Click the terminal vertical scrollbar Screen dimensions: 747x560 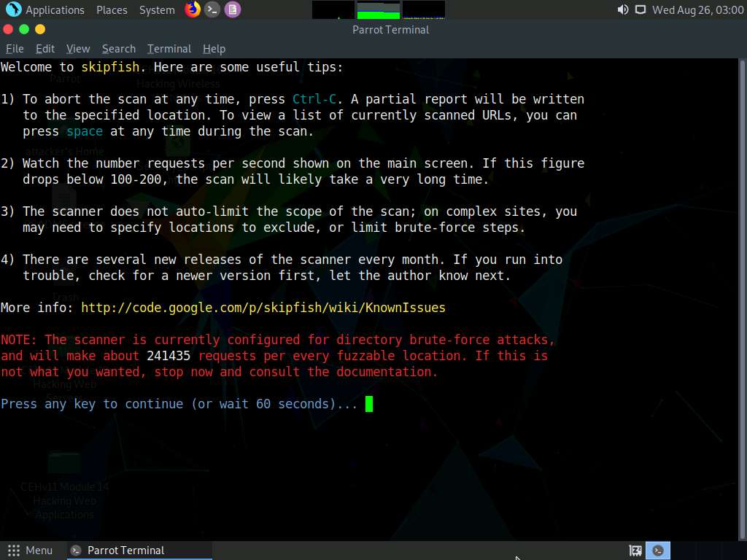coord(743,300)
